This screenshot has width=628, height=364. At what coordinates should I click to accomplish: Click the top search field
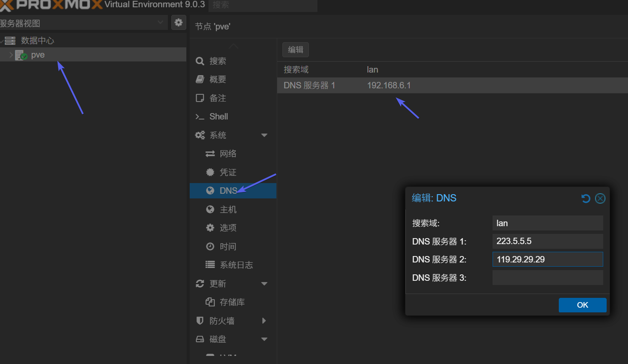[263, 5]
